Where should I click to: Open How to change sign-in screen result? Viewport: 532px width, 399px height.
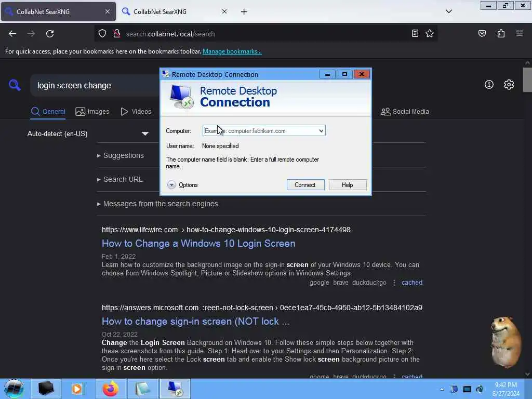[x=195, y=321]
